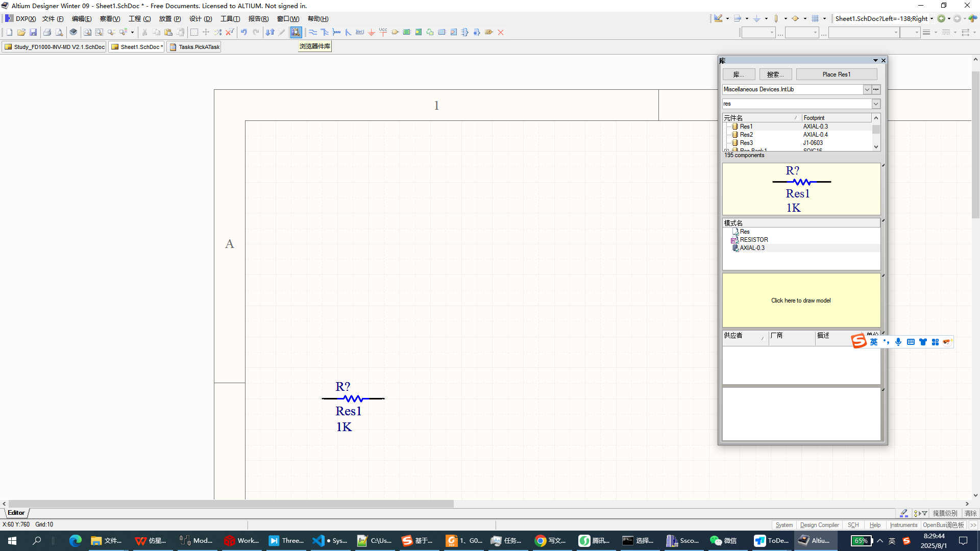Select the green sheet symbol tool

tap(407, 32)
